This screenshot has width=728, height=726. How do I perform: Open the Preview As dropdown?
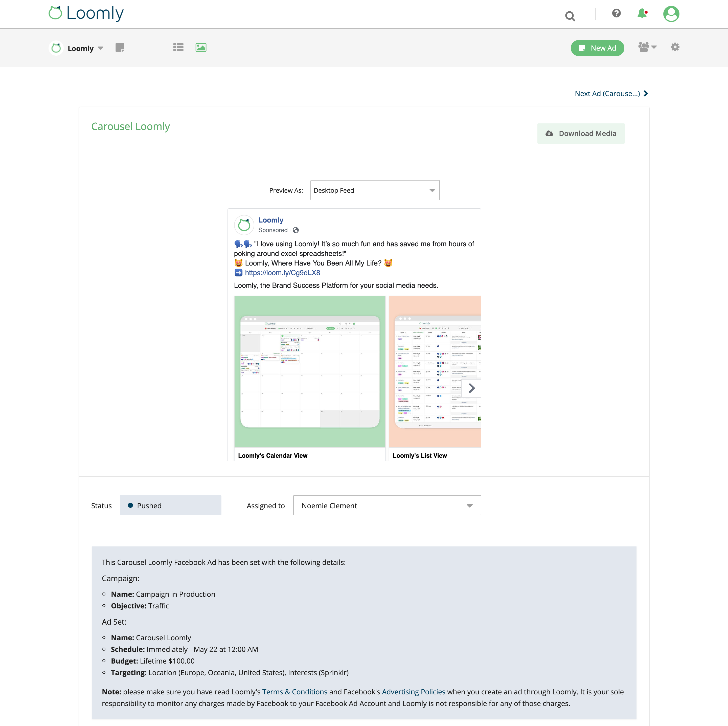(x=375, y=190)
